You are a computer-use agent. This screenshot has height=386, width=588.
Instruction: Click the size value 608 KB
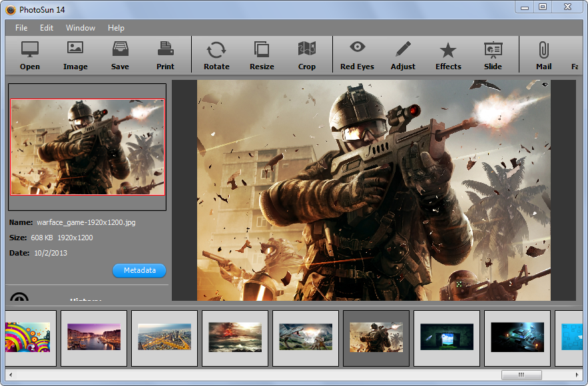[42, 238]
